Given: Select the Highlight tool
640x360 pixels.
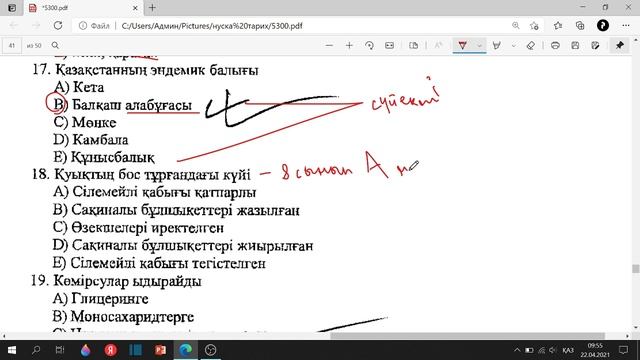Looking at the screenshot, I should pyautogui.click(x=497, y=45).
